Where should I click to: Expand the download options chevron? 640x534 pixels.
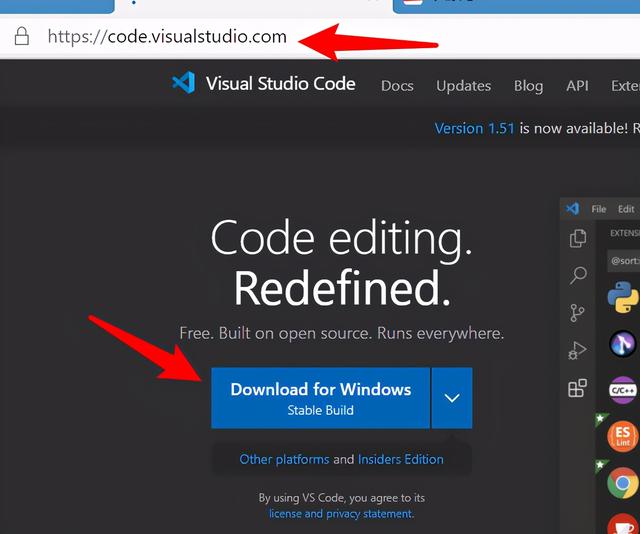[452, 398]
